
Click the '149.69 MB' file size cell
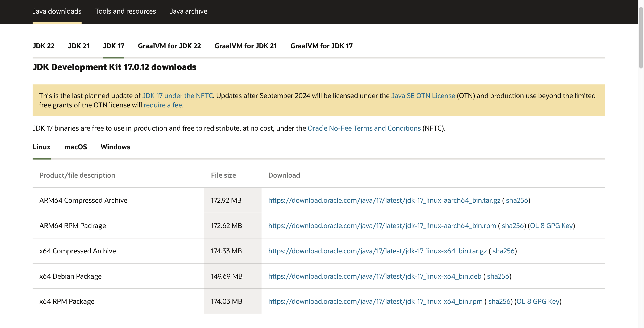pyautogui.click(x=233, y=276)
